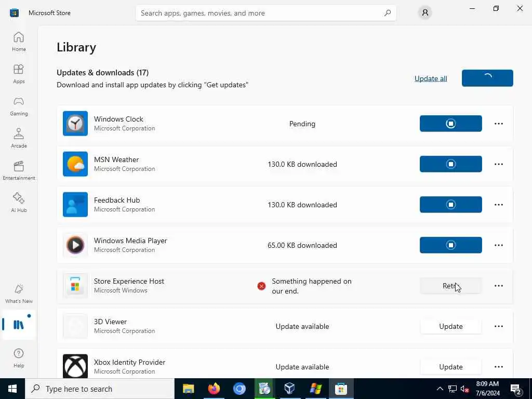The image size is (532, 399).
Task: Click 'Something happened on our end' message
Action: click(x=312, y=286)
